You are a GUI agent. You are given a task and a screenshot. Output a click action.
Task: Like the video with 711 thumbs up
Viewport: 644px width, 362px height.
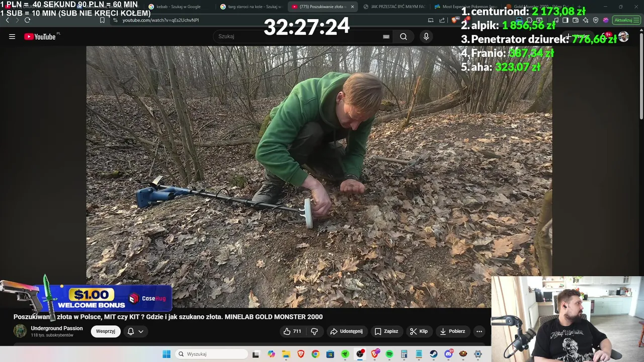click(x=292, y=331)
